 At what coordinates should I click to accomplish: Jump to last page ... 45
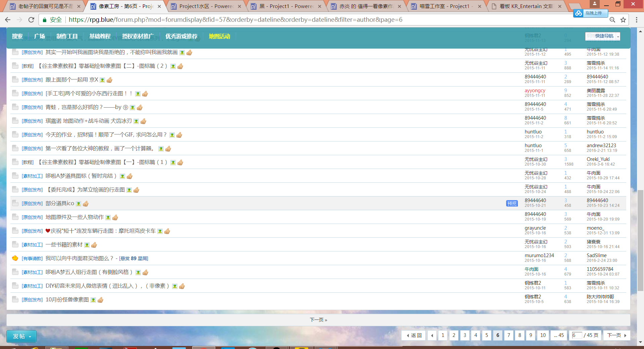pos(559,335)
